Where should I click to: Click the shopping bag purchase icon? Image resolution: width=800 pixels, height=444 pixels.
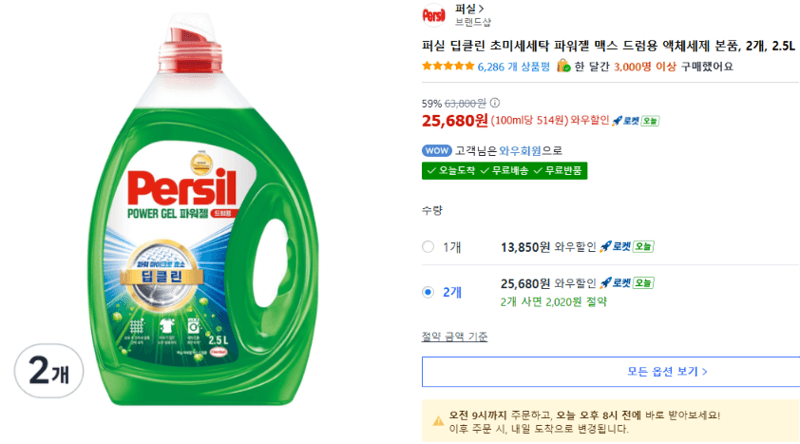[563, 66]
